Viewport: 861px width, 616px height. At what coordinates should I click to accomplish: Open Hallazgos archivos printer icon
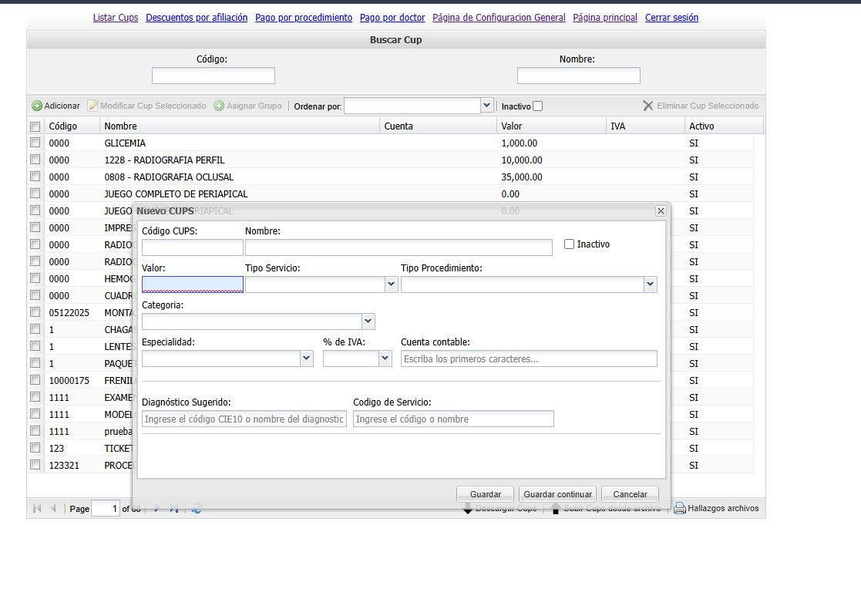coord(680,509)
